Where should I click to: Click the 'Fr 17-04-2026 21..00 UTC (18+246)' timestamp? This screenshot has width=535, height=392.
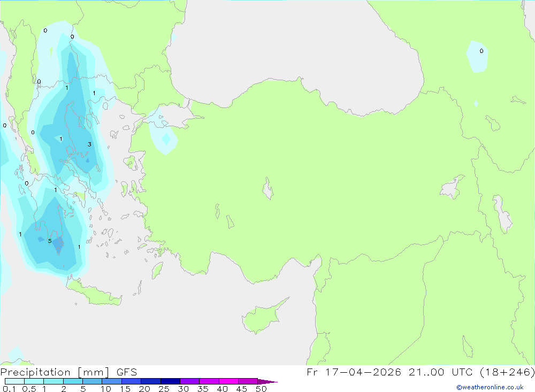(x=421, y=372)
